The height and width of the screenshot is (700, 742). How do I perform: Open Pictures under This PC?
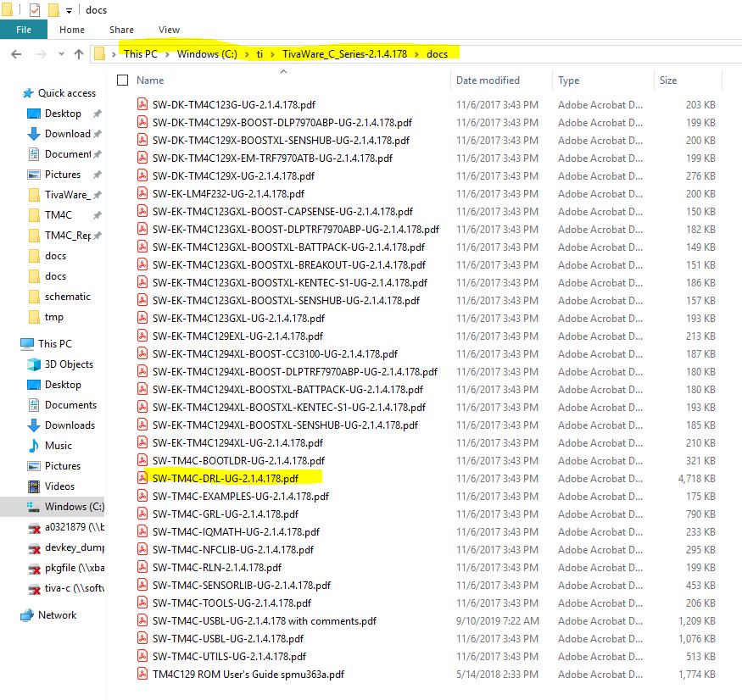63,466
